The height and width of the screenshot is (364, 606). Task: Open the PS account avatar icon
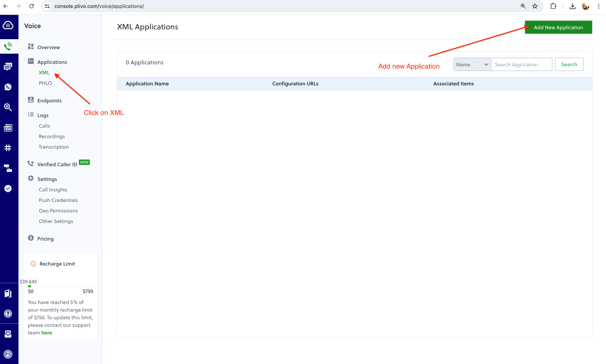[8, 354]
